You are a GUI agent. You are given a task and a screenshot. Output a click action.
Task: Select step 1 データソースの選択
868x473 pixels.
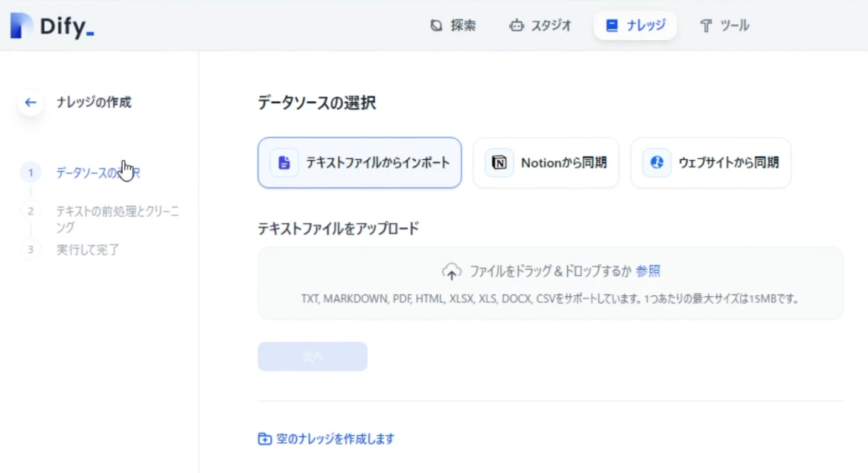80,173
